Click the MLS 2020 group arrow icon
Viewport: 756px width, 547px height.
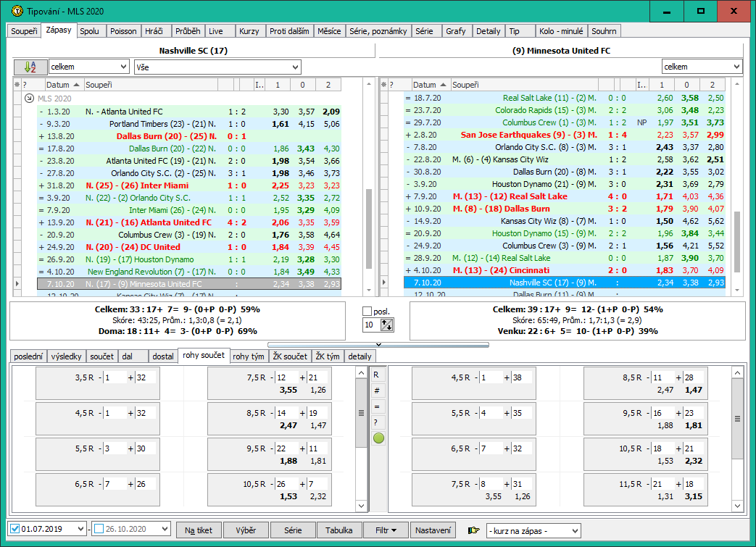pyautogui.click(x=29, y=99)
